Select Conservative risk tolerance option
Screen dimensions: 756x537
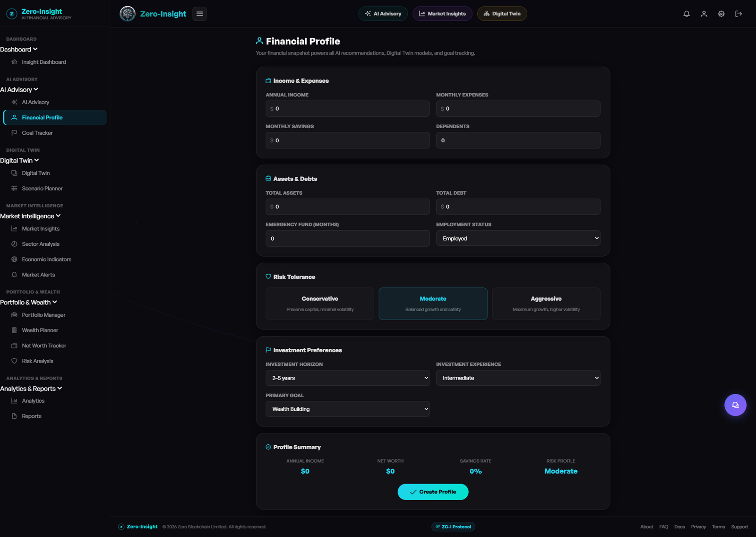tap(320, 304)
